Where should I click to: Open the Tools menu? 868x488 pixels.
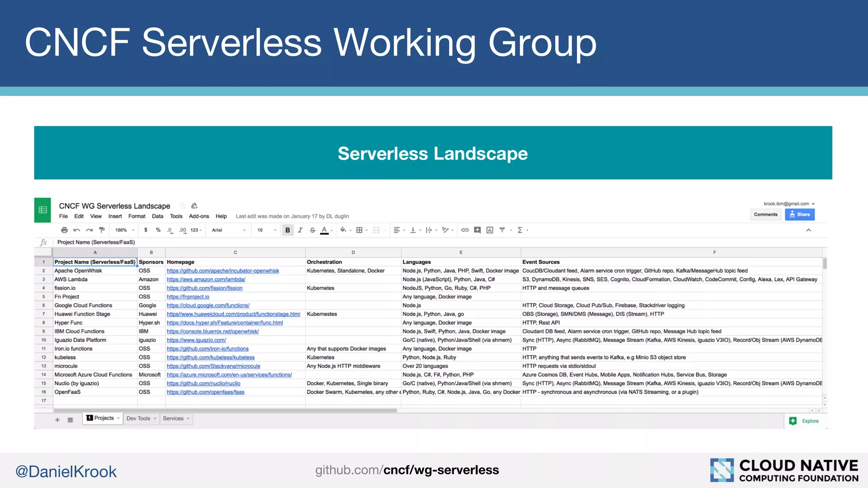[176, 216]
